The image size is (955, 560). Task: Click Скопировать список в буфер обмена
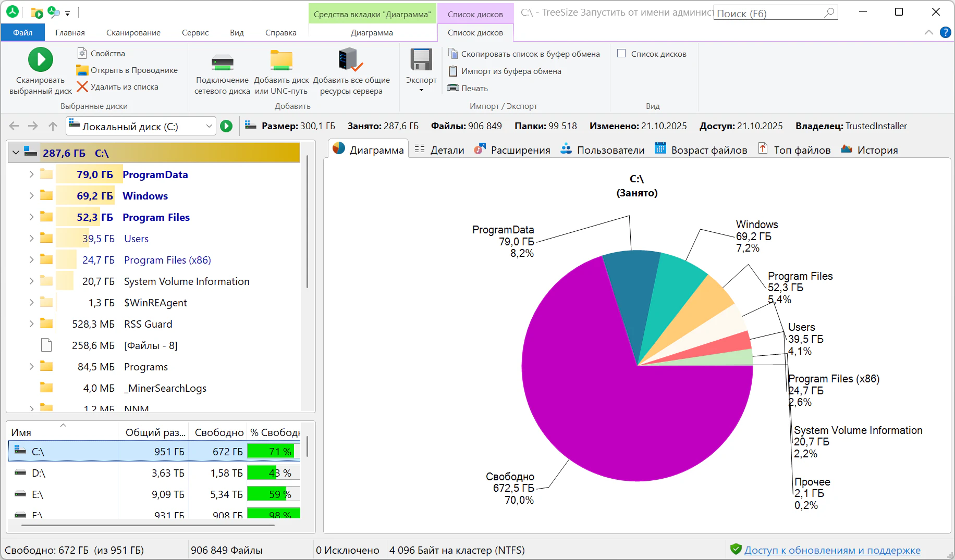524,54
